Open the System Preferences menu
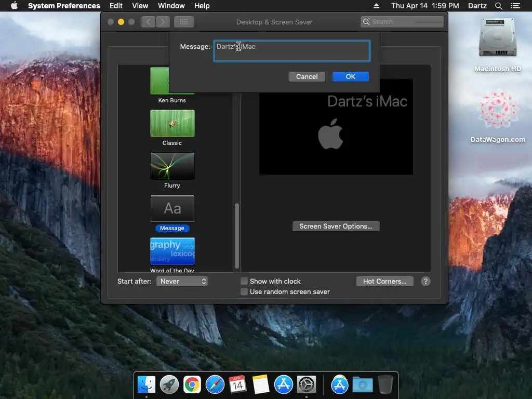Screen dimensions: 532x399 pos(64,6)
